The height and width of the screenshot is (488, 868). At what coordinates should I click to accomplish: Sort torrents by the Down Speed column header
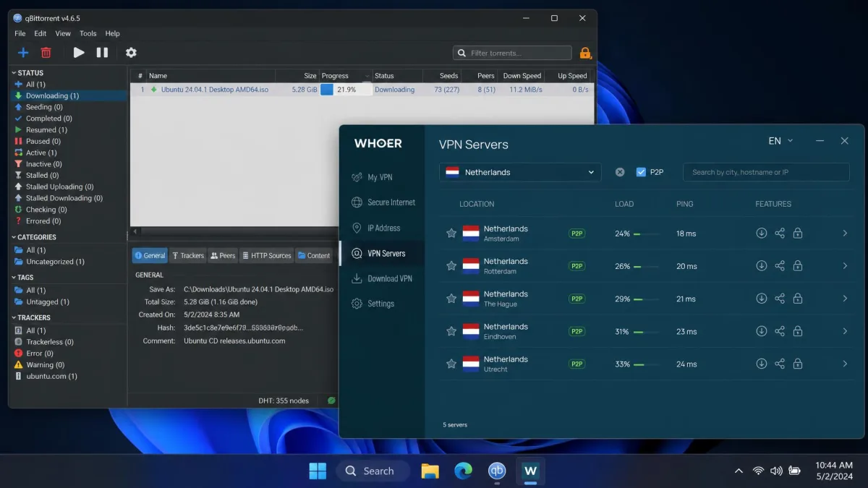coord(522,76)
